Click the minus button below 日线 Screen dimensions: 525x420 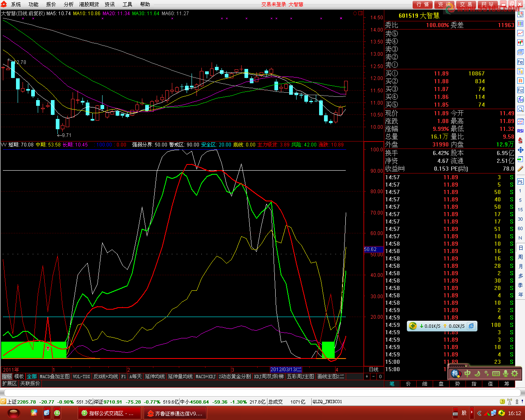(374, 377)
